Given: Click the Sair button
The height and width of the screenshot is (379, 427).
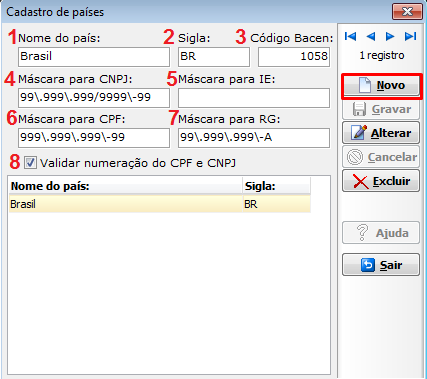Looking at the screenshot, I should pos(381,265).
